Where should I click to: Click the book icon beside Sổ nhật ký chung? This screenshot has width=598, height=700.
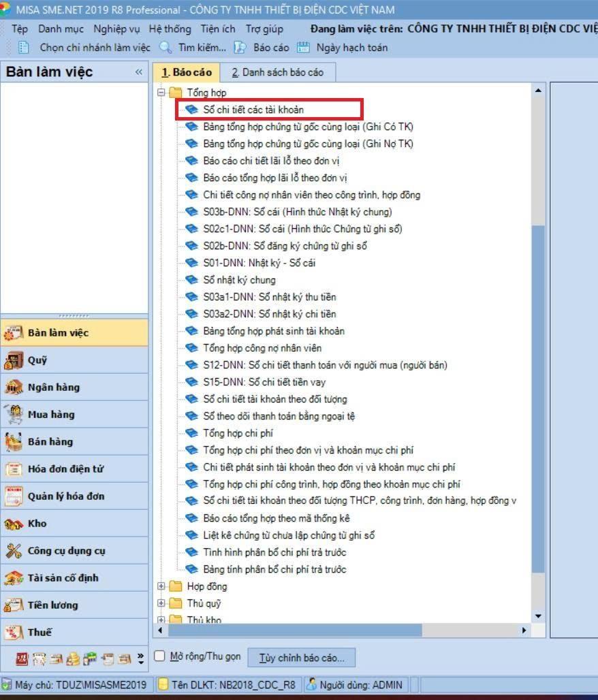click(x=191, y=280)
